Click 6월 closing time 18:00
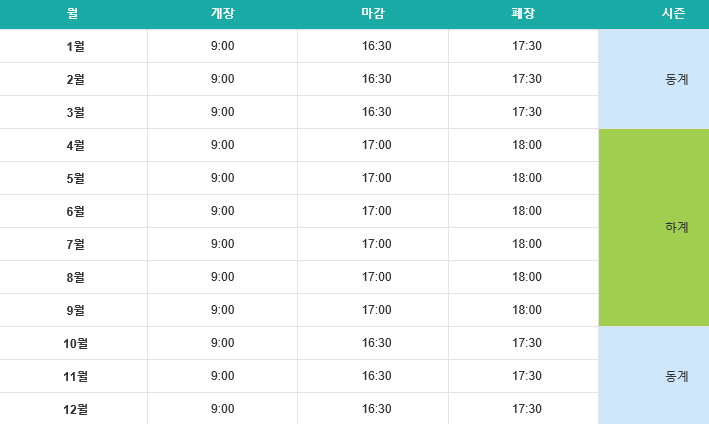 pyautogui.click(x=527, y=211)
